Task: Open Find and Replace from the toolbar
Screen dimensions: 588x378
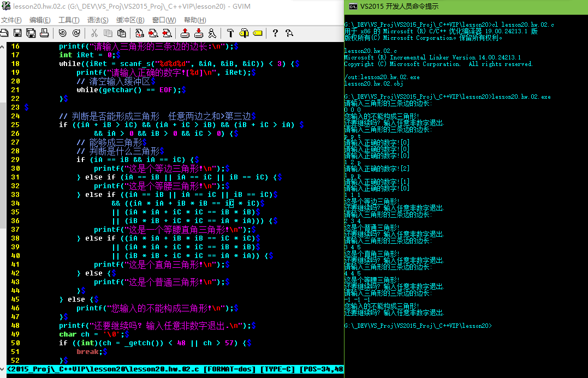Action: (139, 33)
